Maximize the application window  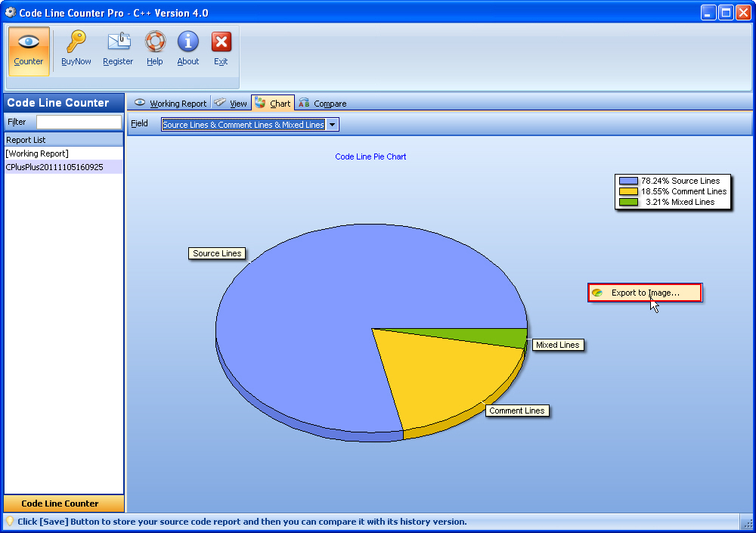(x=726, y=13)
